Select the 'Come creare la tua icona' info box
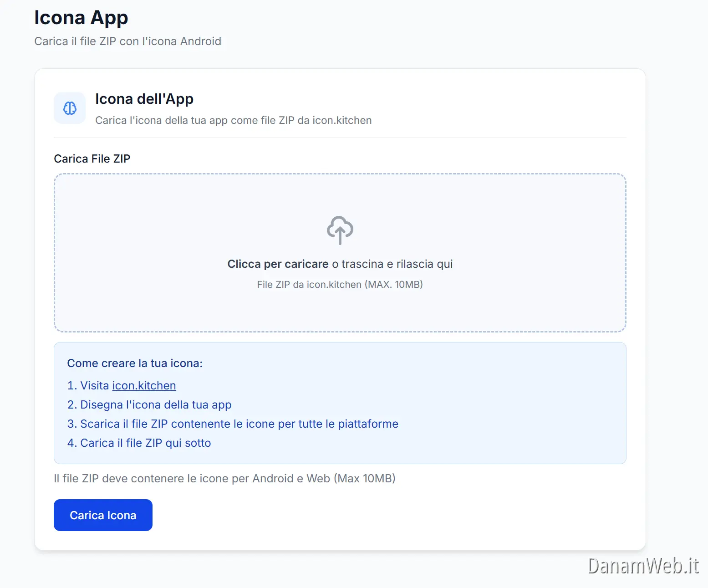708x588 pixels. [340, 403]
